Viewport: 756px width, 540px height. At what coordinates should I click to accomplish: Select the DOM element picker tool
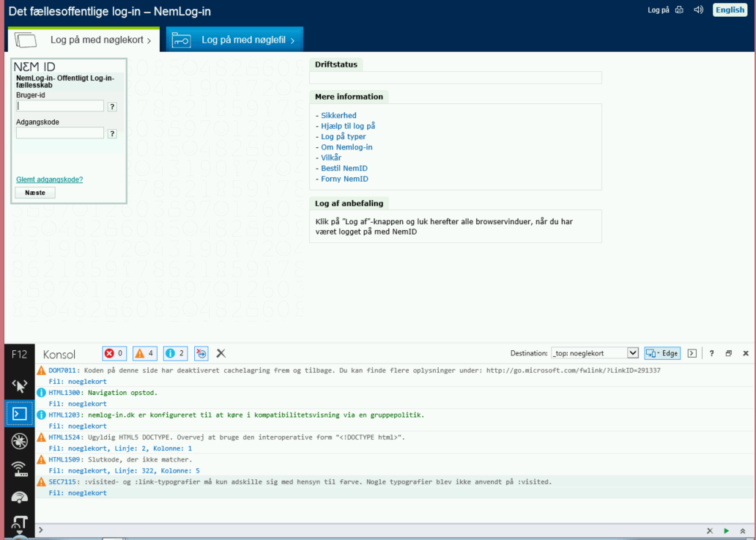click(20, 385)
